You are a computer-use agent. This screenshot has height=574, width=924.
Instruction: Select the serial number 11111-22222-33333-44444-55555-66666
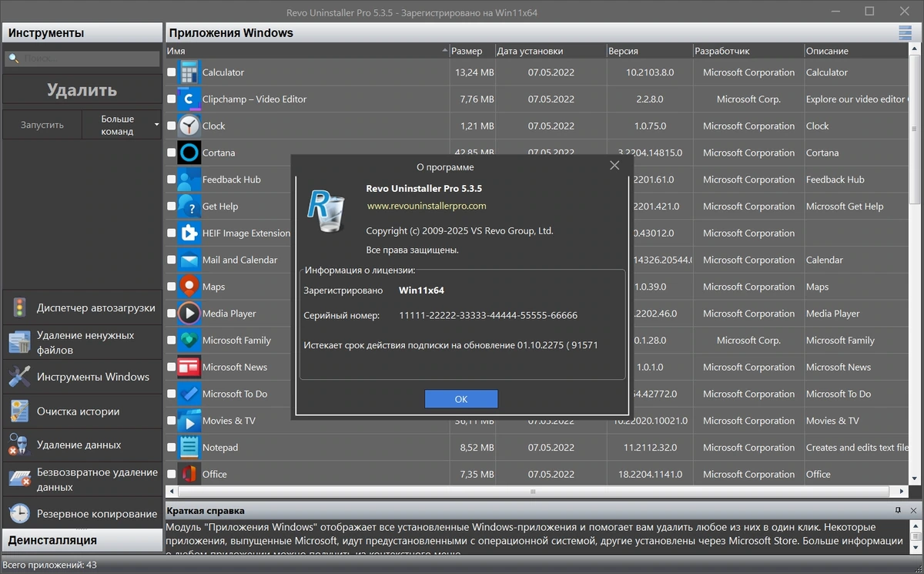[488, 315]
